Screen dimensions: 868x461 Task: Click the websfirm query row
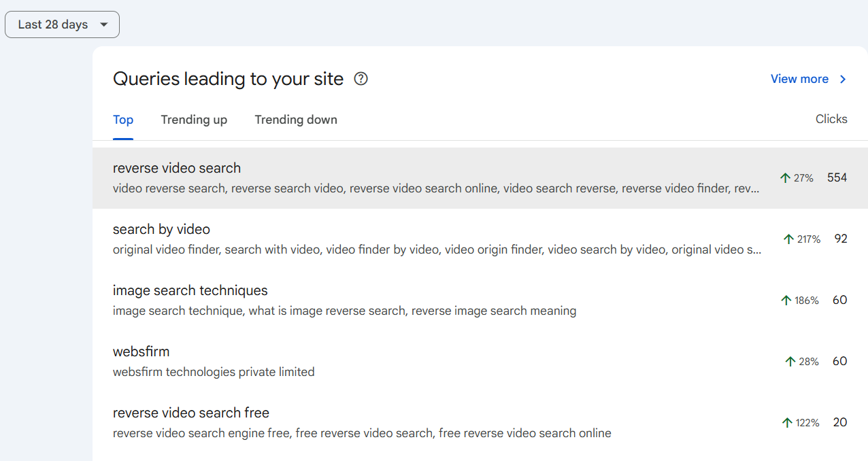tap(141, 352)
